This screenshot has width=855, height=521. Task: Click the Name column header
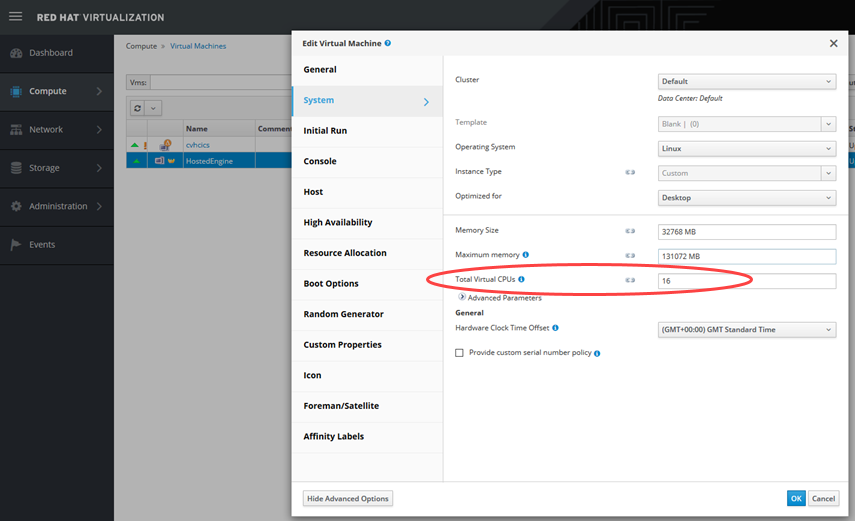(219, 129)
